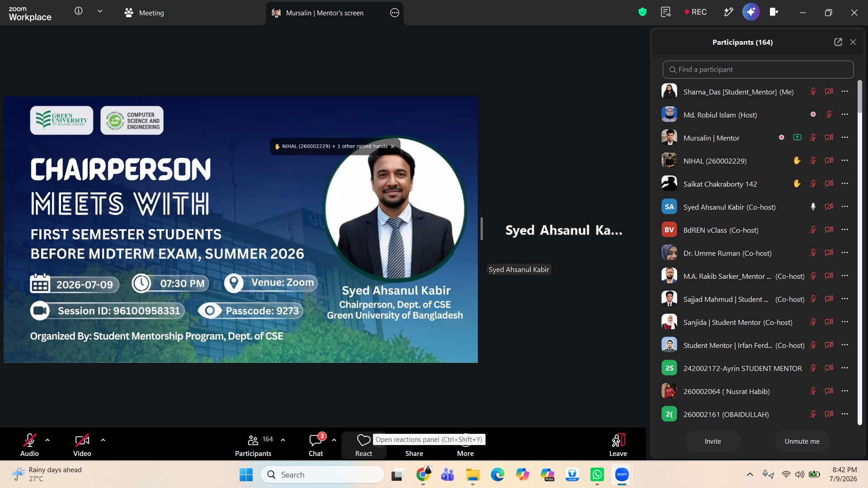Screen dimensions: 868x488
Task: Pop out the Participants panel
Action: 838,42
